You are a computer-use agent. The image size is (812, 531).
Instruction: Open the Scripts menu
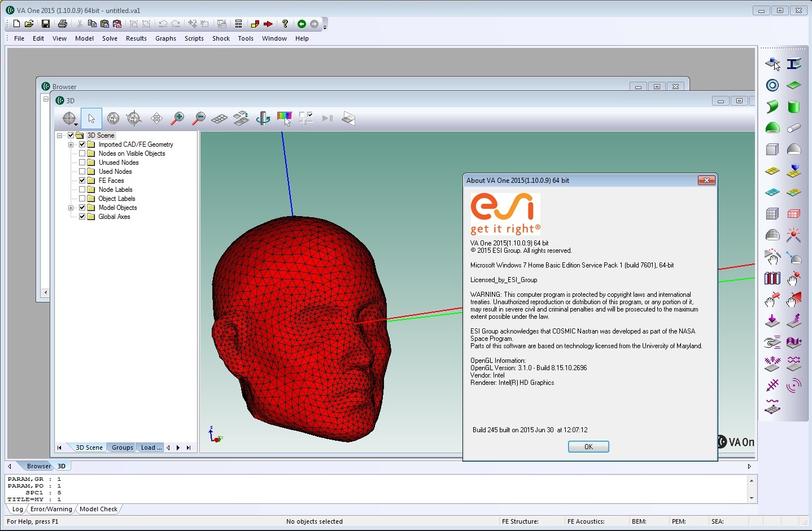194,38
